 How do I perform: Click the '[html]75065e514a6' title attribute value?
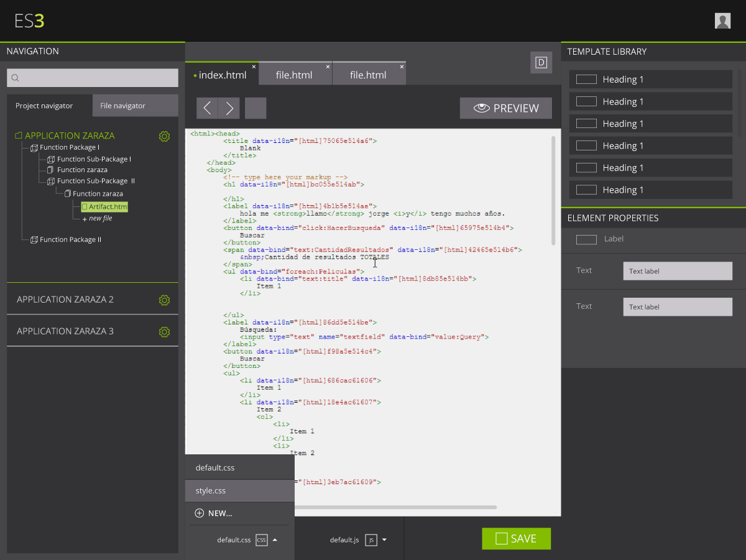click(335, 141)
